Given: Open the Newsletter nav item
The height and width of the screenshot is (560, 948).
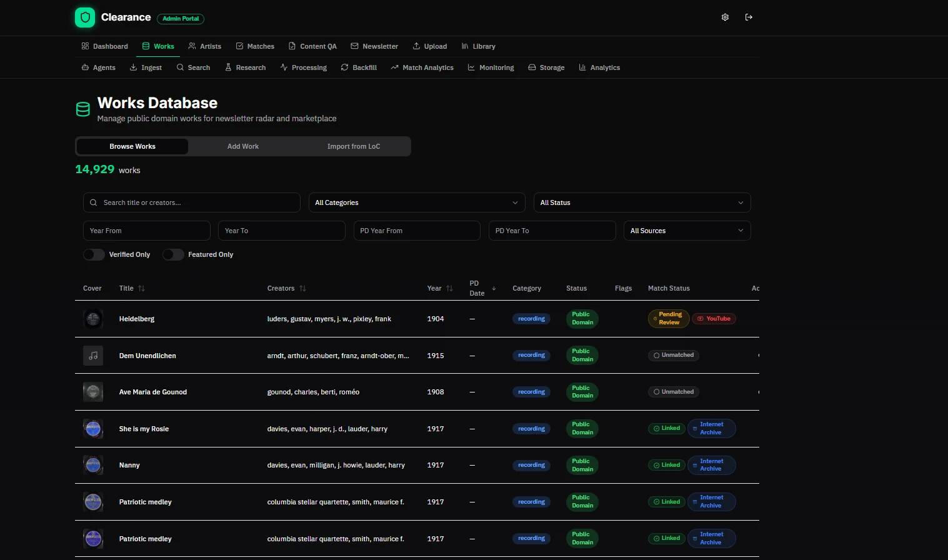Looking at the screenshot, I should [374, 46].
